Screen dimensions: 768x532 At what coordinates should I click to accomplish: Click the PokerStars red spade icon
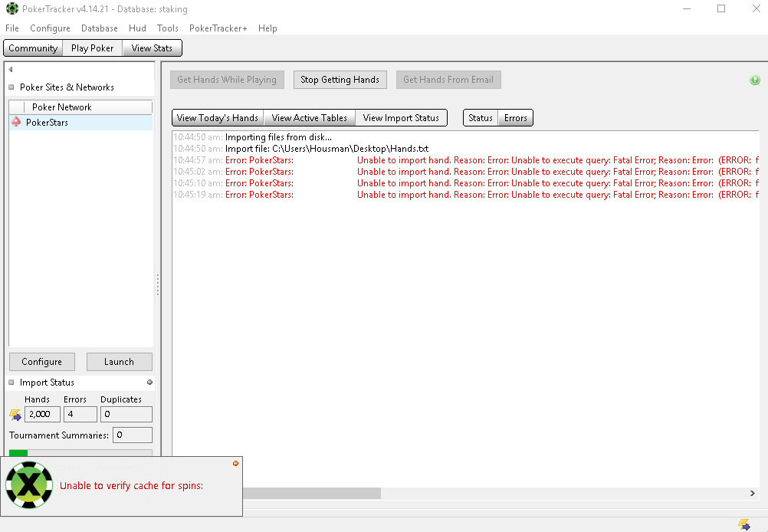tap(16, 122)
